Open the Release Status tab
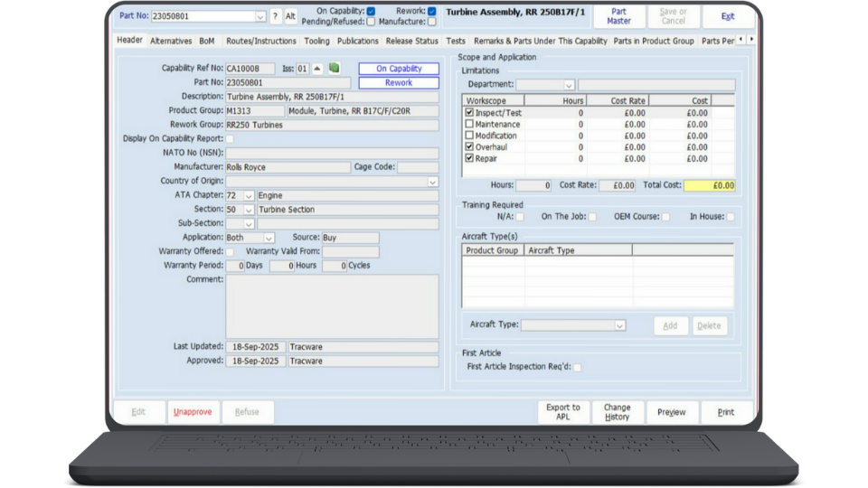This screenshot has height=488, width=868. (411, 41)
